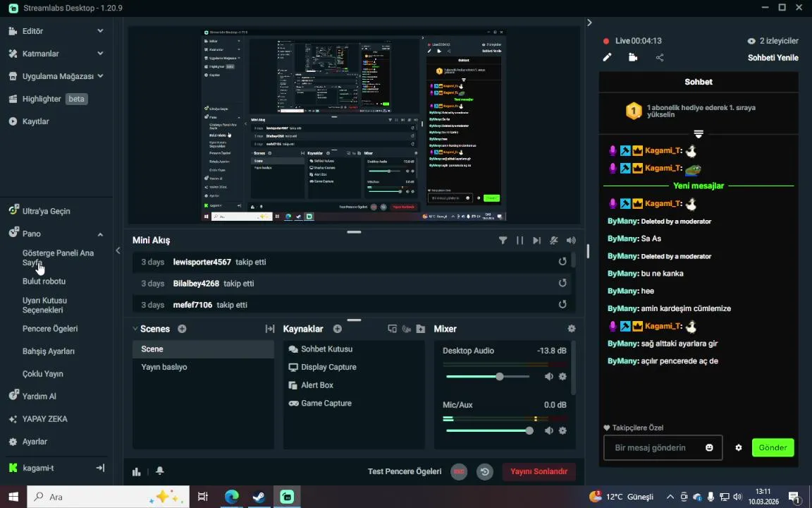The height and width of the screenshot is (508, 812).
Task: Open Pencere Öğeleri
Action: click(x=50, y=329)
